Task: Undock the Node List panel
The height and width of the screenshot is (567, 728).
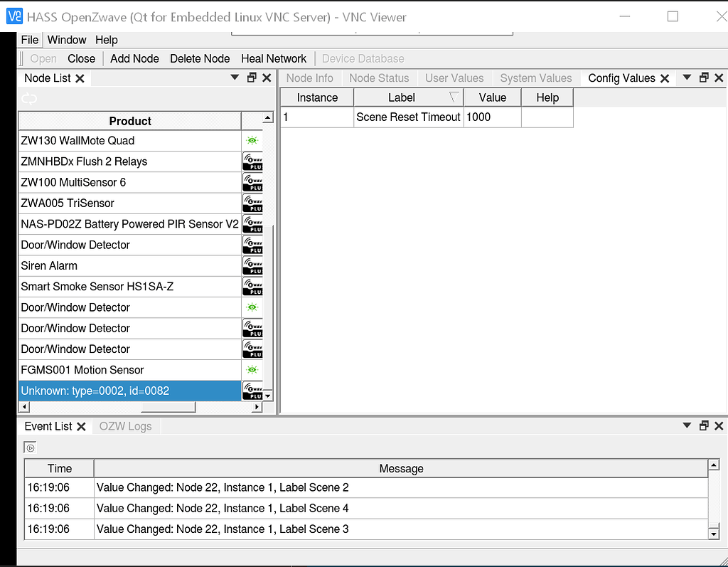Action: point(252,78)
